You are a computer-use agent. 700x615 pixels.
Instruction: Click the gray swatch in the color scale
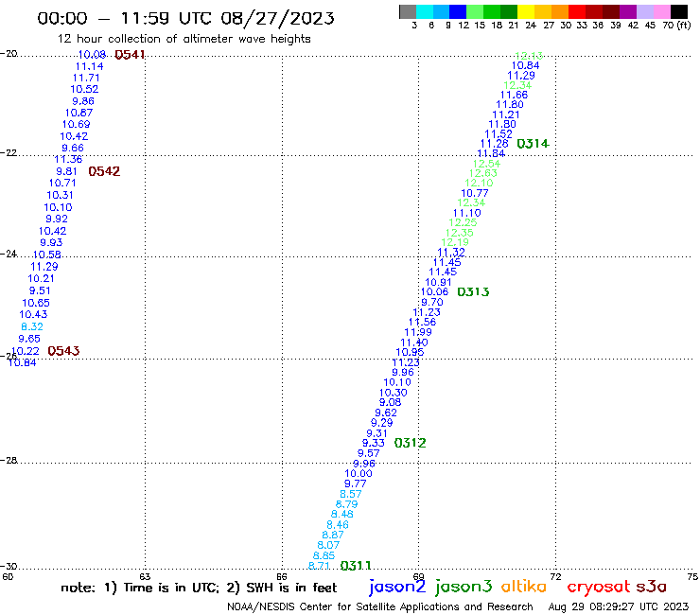pos(408,11)
